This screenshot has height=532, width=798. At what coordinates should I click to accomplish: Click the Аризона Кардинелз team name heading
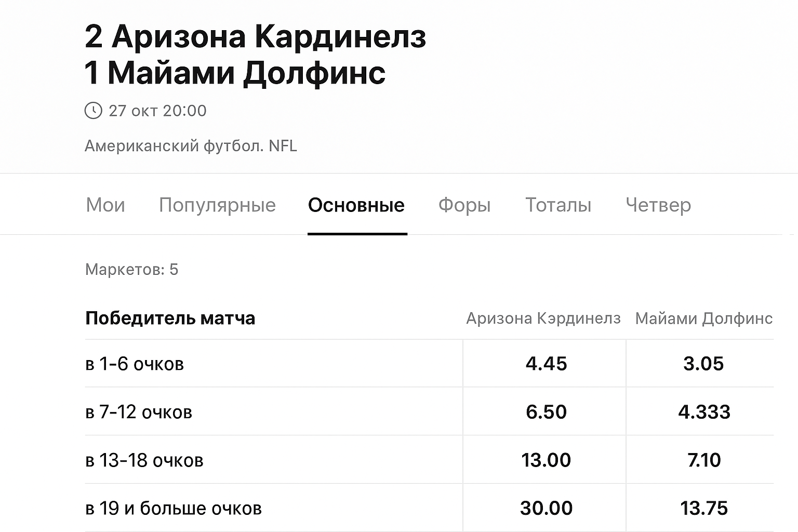pyautogui.click(x=269, y=36)
